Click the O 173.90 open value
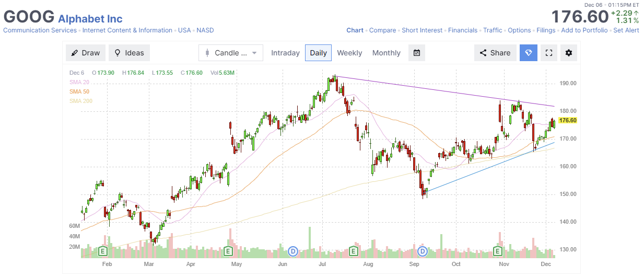 click(x=103, y=73)
